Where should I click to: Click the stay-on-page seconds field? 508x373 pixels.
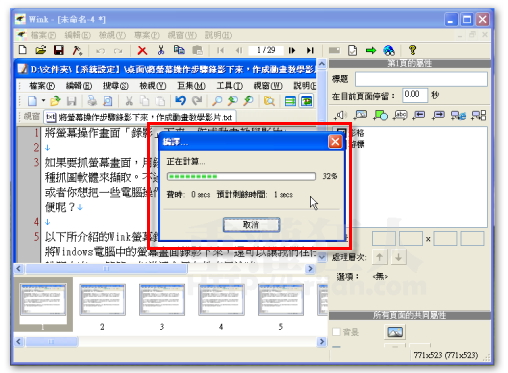(415, 95)
